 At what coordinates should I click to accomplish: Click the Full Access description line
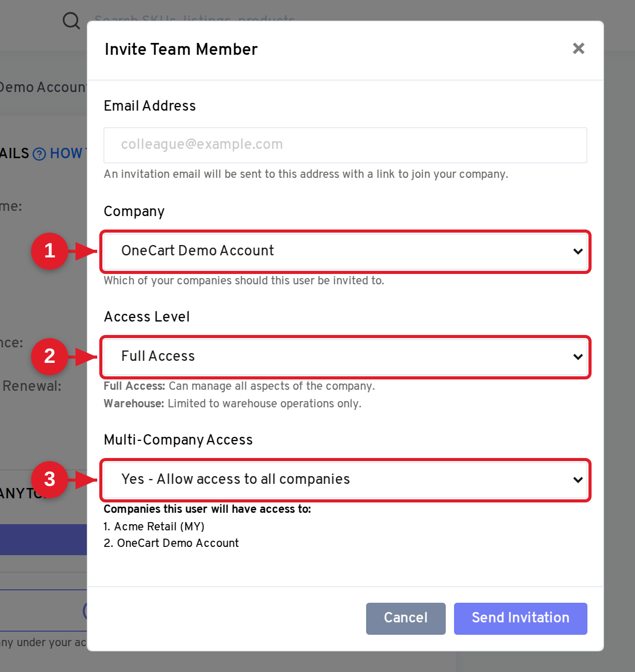(x=239, y=386)
